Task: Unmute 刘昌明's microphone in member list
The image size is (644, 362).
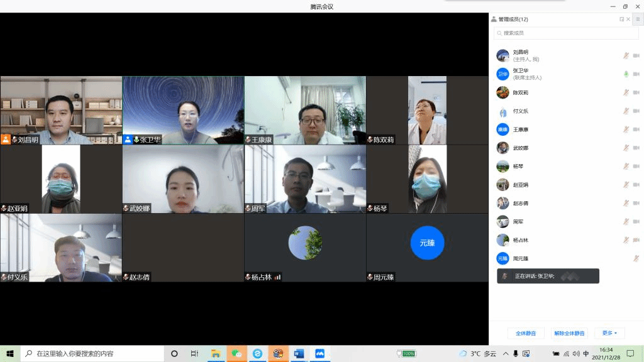Action: [x=626, y=56]
